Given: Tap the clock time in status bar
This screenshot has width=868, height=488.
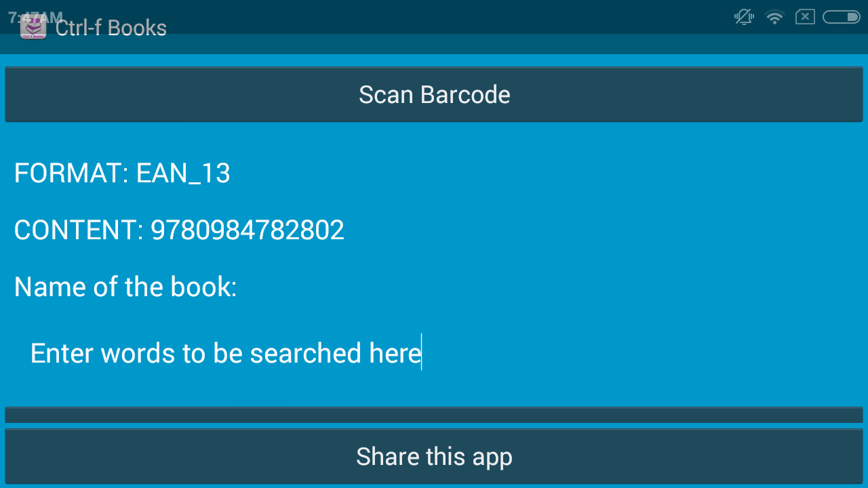Looking at the screenshot, I should (35, 18).
